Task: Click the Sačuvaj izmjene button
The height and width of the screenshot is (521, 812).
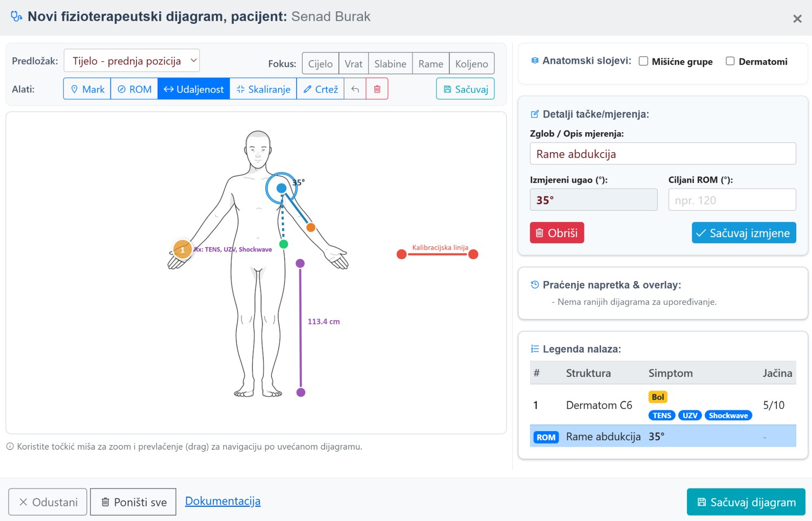Action: [x=744, y=233]
